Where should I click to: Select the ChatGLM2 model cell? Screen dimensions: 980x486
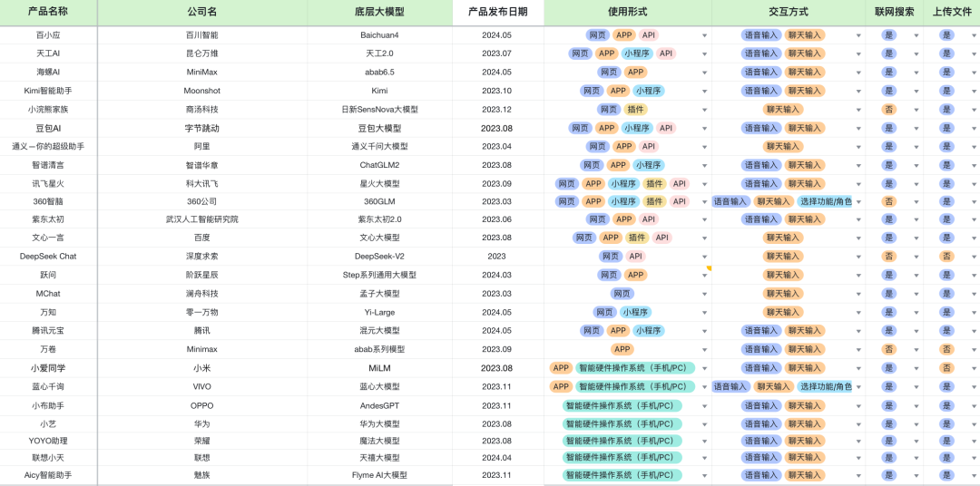(x=379, y=166)
